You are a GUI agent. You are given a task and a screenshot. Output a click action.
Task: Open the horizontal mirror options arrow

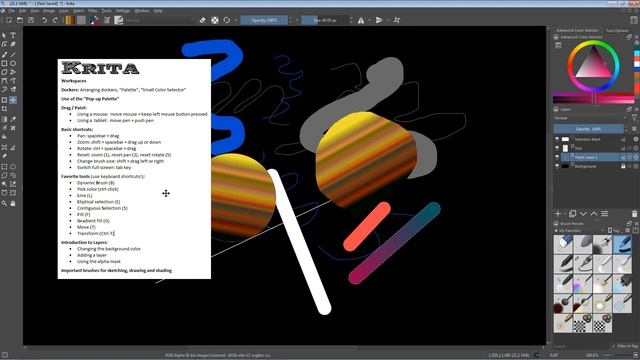[369, 20]
